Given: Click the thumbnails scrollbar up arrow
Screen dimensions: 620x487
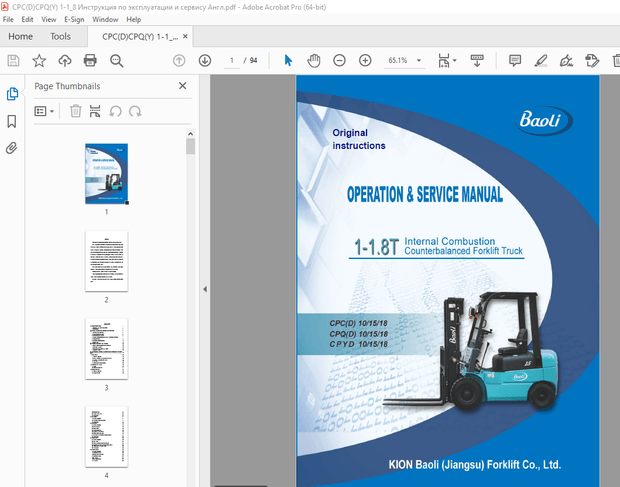Looking at the screenshot, I should [x=191, y=134].
